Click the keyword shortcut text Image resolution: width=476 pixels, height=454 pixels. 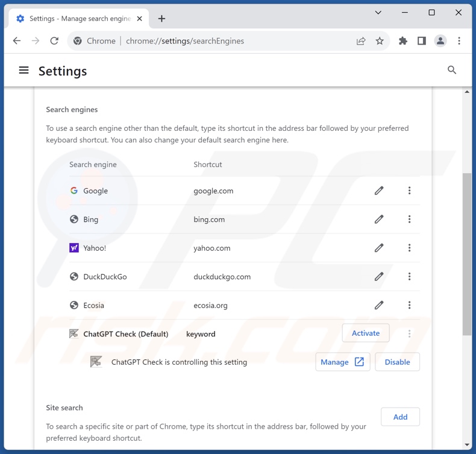(201, 334)
